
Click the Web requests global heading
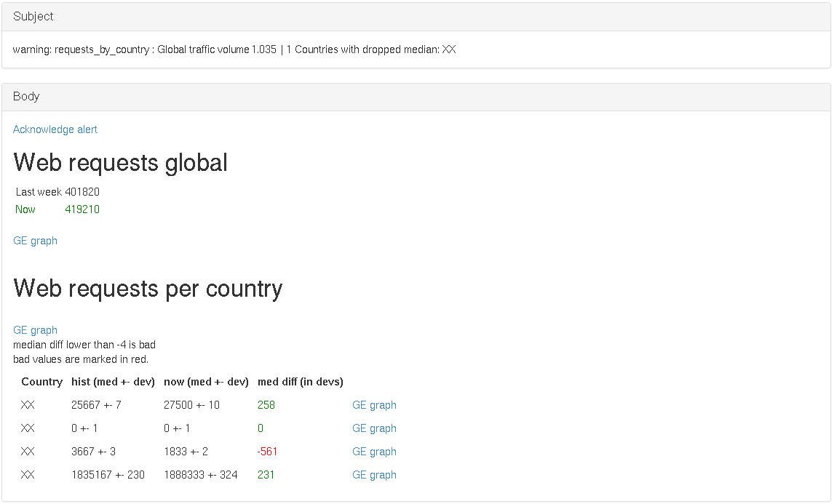click(x=121, y=162)
